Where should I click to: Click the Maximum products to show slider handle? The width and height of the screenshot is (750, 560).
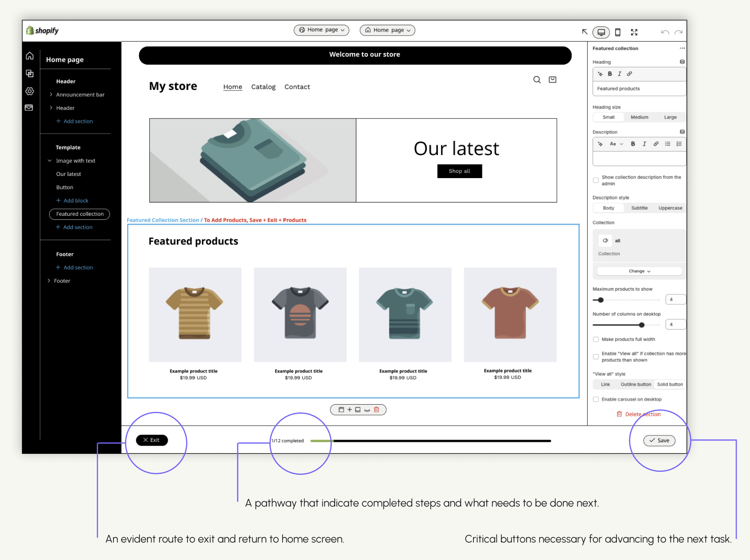[601, 300]
